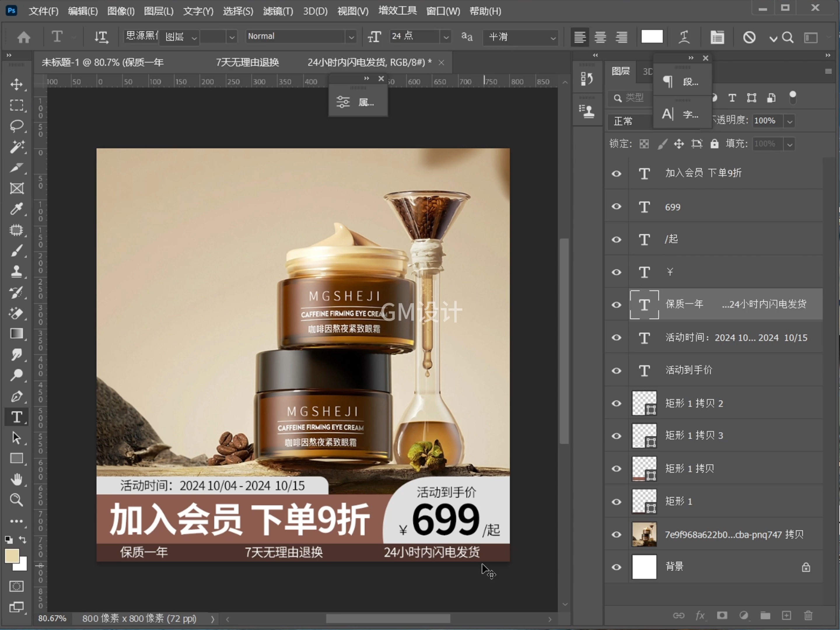Viewport: 840px width, 630px height.
Task: Switch to the 图层 panel tab
Action: [620, 71]
